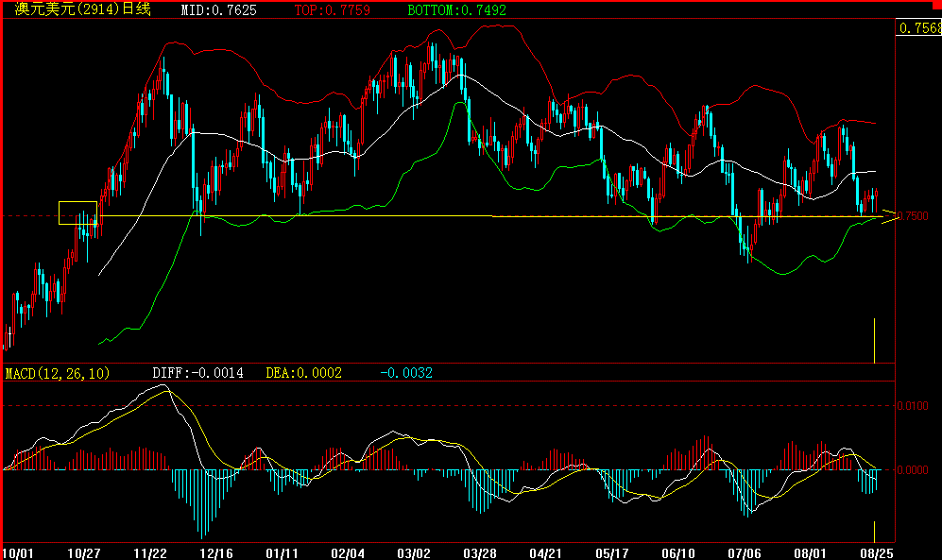Click the 0.0100 MACD axis label
Screen dimensions: 942x560
pyautogui.click(x=913, y=406)
